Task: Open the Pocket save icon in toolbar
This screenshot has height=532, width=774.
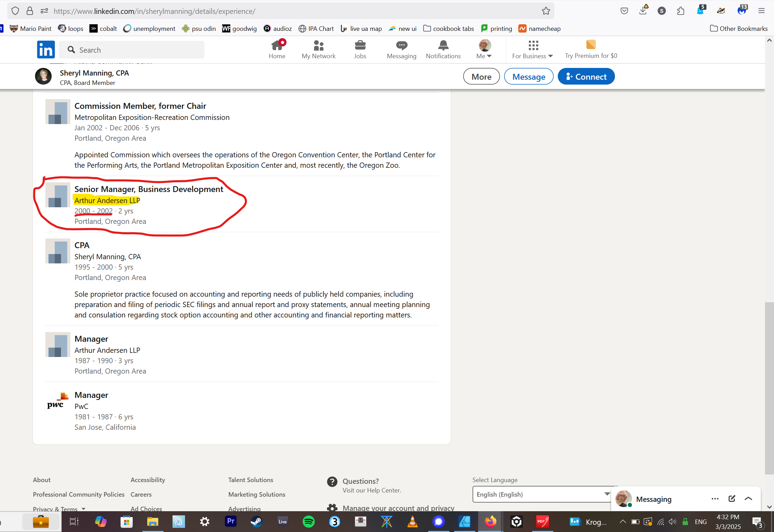Action: 624,11
